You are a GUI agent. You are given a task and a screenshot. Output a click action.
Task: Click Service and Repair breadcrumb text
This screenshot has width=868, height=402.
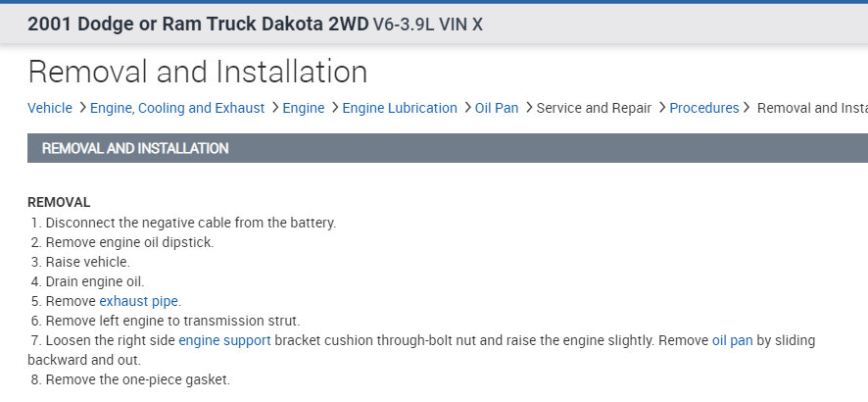pos(594,108)
